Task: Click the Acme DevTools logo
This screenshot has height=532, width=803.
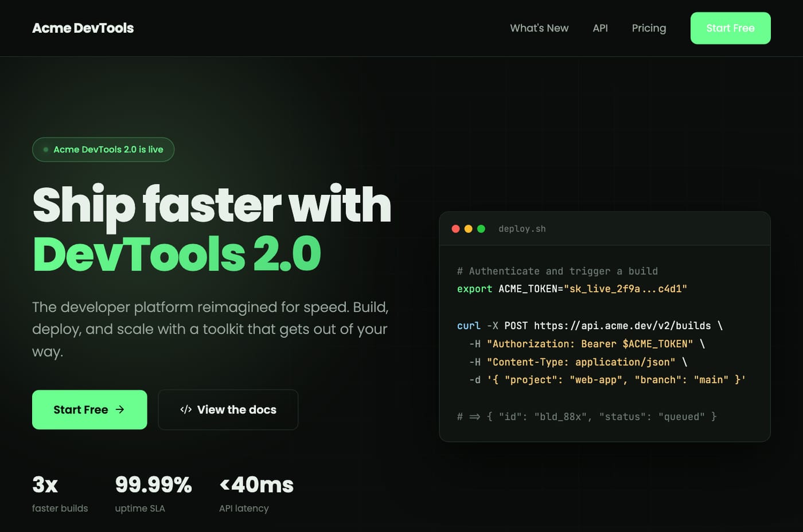Action: tap(83, 28)
